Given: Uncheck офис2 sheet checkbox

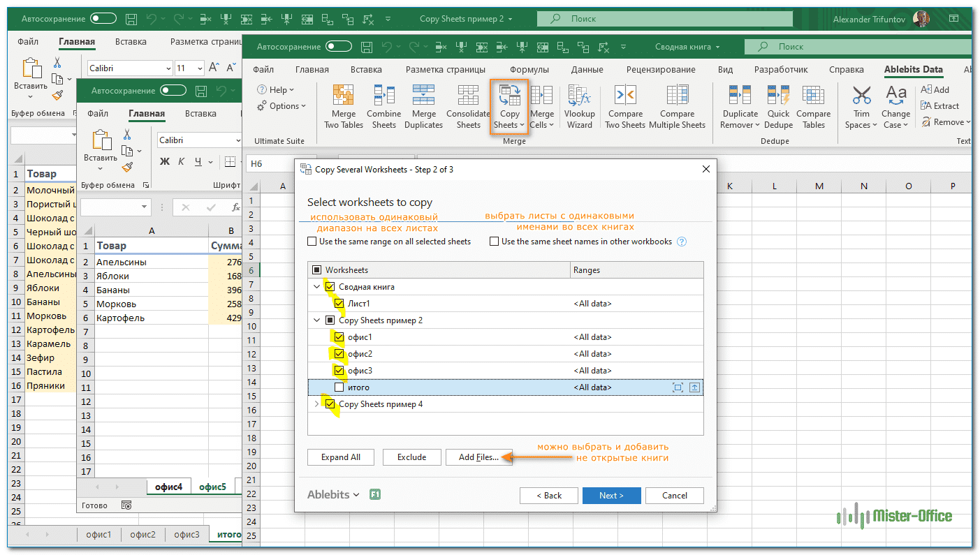Looking at the screenshot, I should 339,354.
